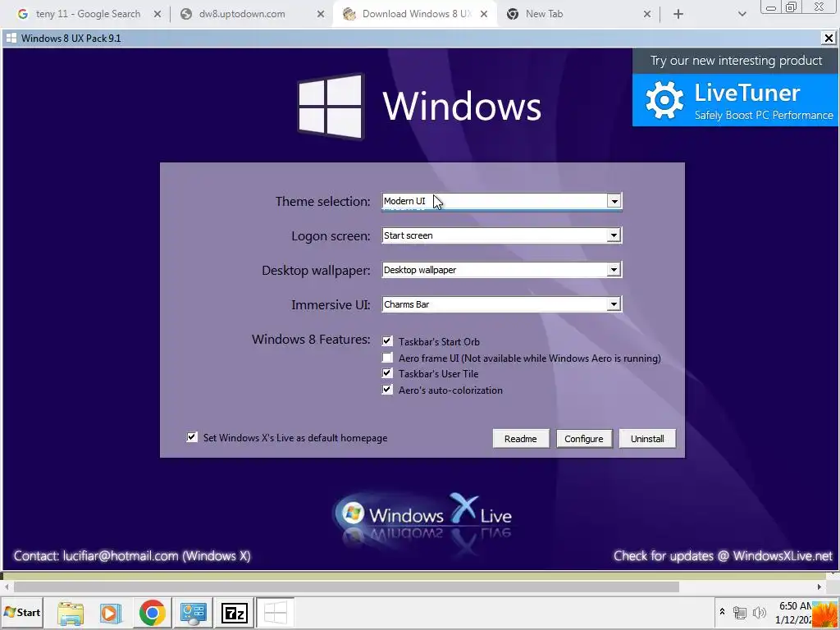840x630 pixels.
Task: Click the scrollbar left arrow
Action: point(7,587)
